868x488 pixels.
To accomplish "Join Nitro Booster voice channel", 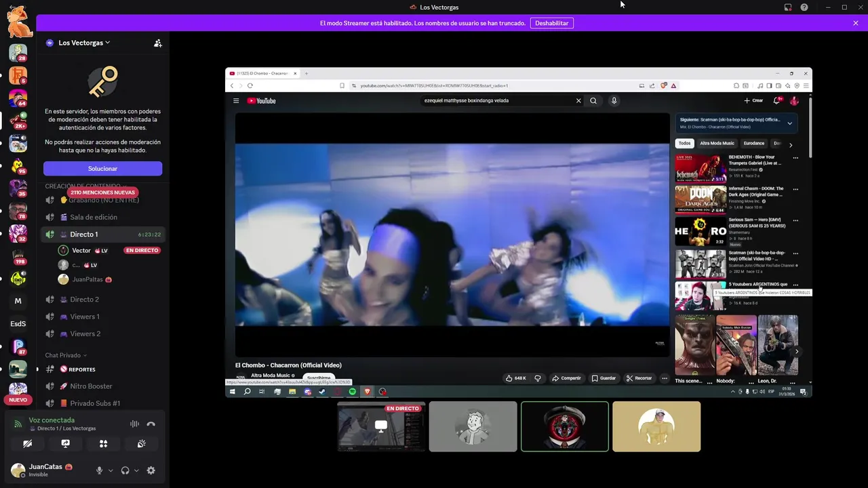I will coord(91,386).
